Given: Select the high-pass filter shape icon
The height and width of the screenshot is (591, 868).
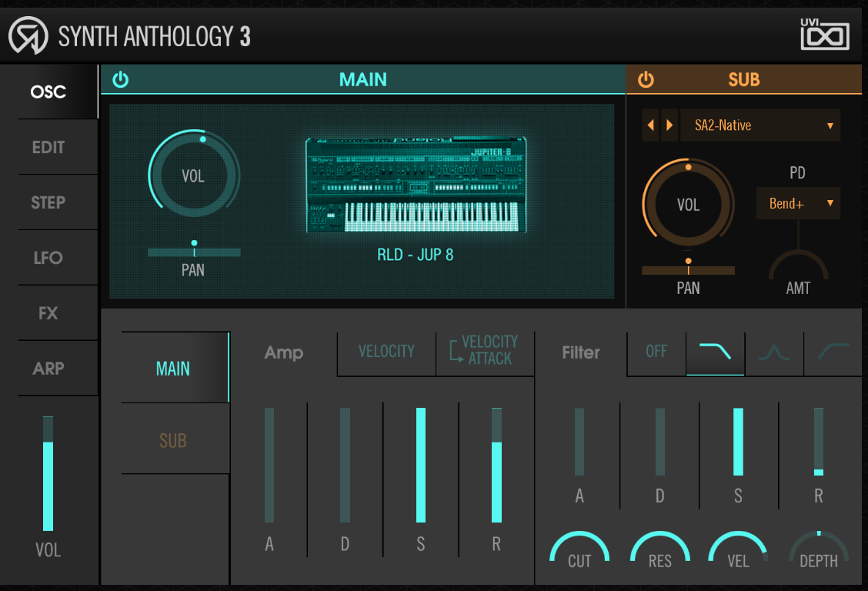Looking at the screenshot, I should [833, 352].
